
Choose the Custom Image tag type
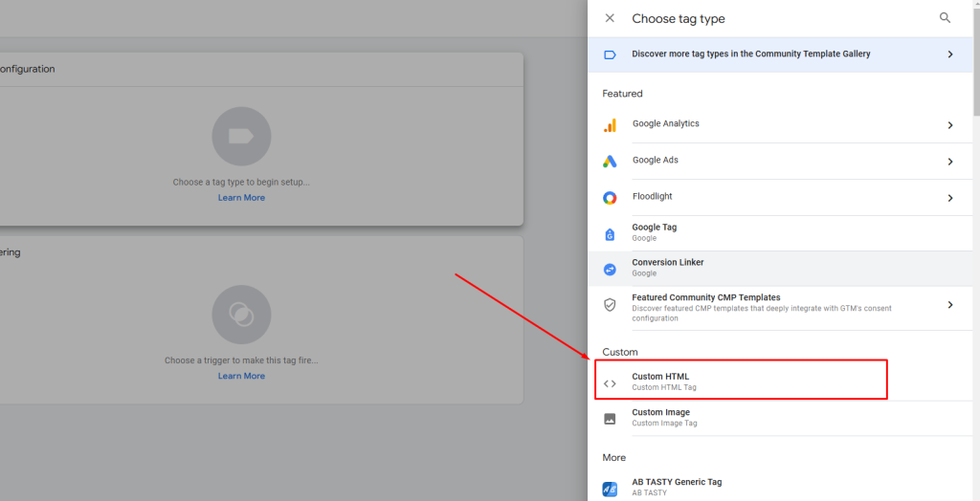780,418
